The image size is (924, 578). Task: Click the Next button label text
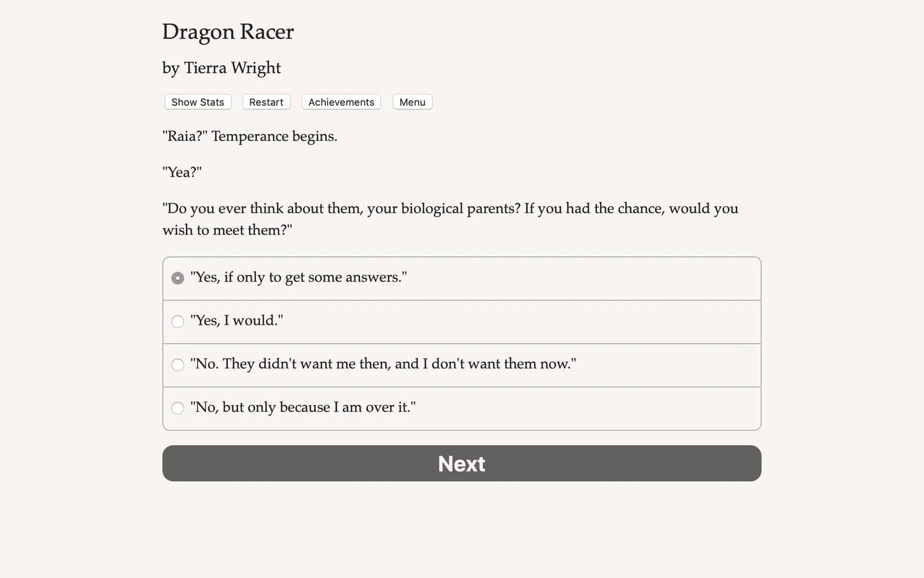[461, 463]
